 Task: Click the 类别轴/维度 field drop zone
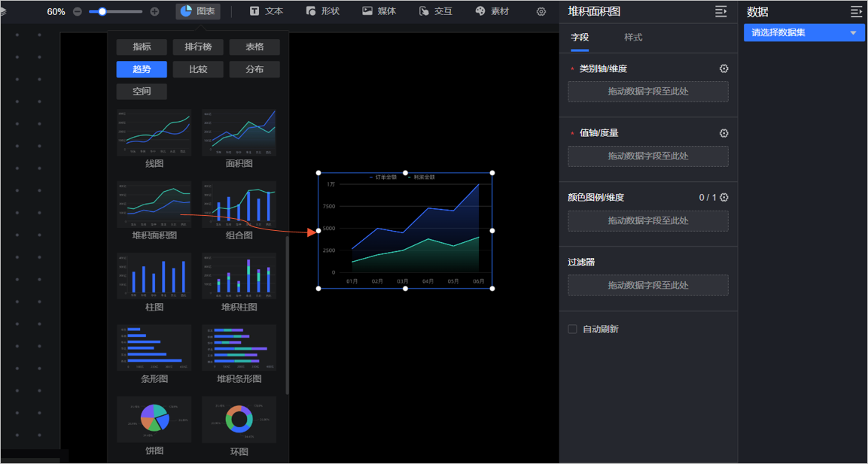point(648,92)
